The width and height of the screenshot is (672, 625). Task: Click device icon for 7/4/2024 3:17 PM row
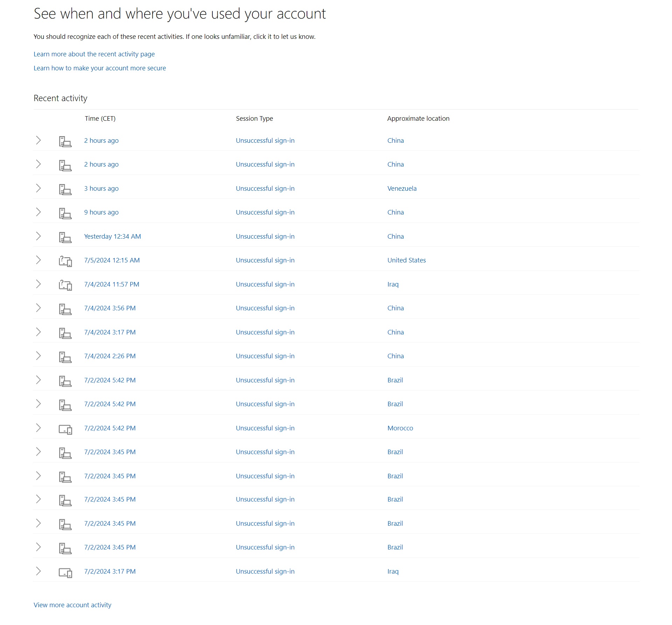pos(65,333)
